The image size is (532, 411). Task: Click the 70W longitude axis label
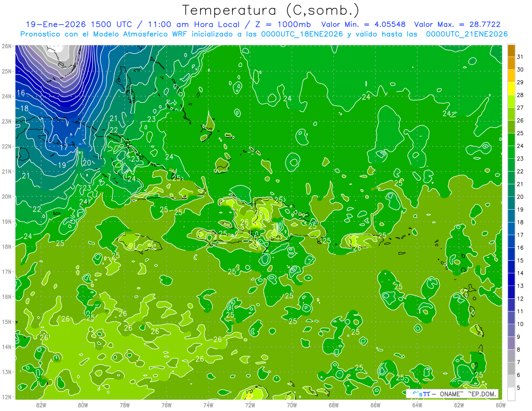[292, 405]
